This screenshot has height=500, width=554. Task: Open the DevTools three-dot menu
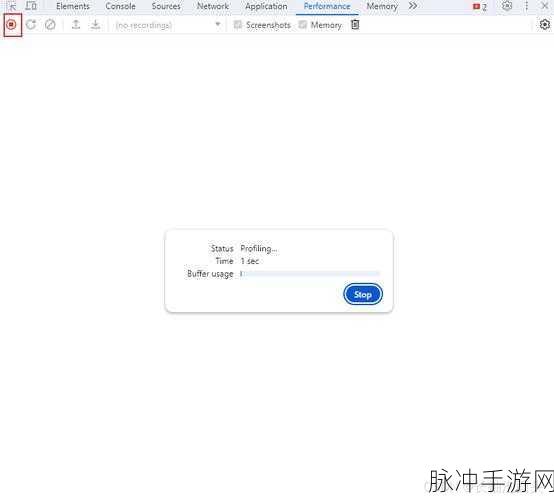tap(526, 6)
